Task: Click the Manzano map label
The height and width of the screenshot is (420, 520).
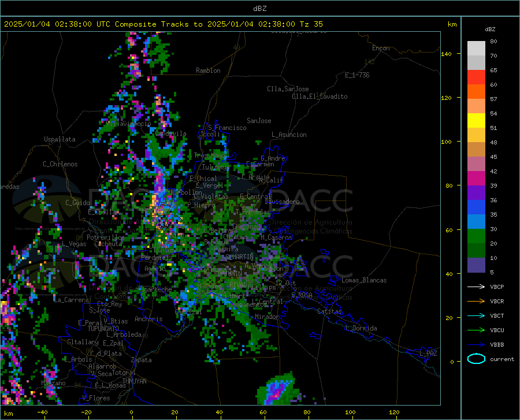Action: (x=53, y=383)
